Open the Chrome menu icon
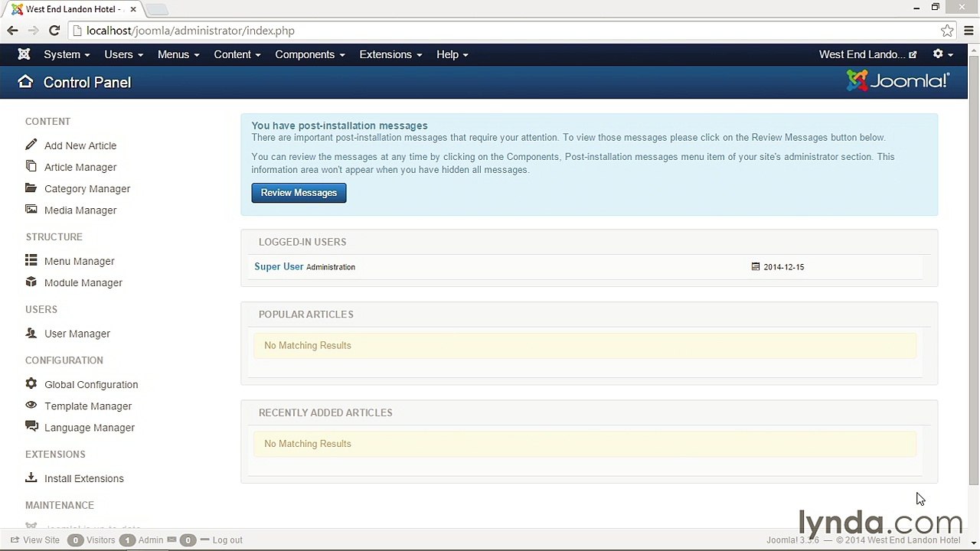The image size is (980, 551). pos(968,31)
